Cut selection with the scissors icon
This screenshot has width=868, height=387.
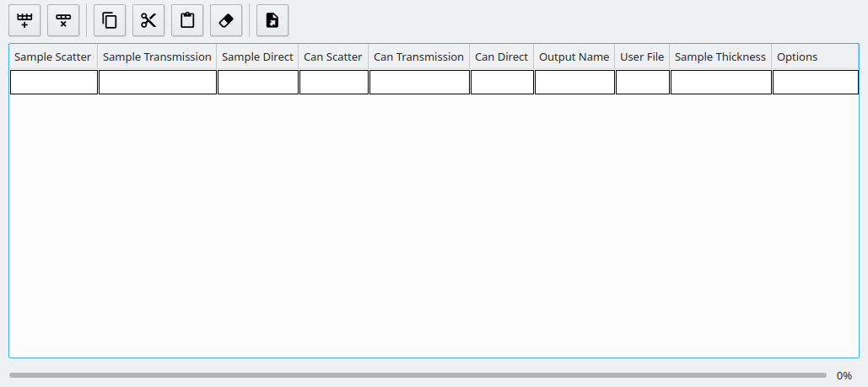coord(148,20)
